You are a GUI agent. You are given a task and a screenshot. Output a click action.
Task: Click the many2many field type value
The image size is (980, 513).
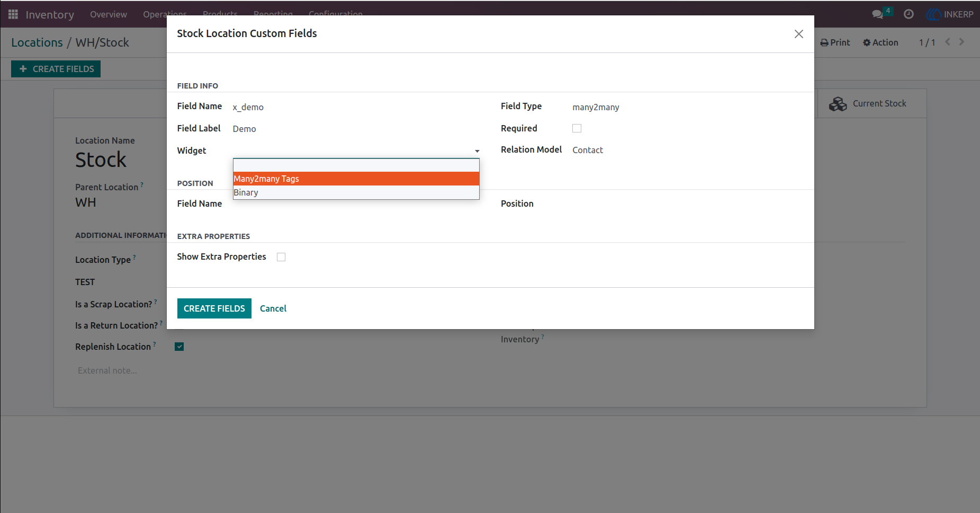596,107
